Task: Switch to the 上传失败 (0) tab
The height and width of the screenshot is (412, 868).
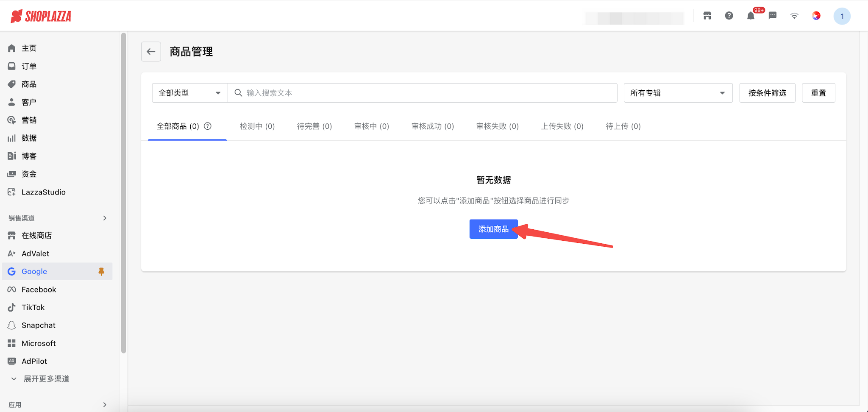Action: [x=562, y=126]
